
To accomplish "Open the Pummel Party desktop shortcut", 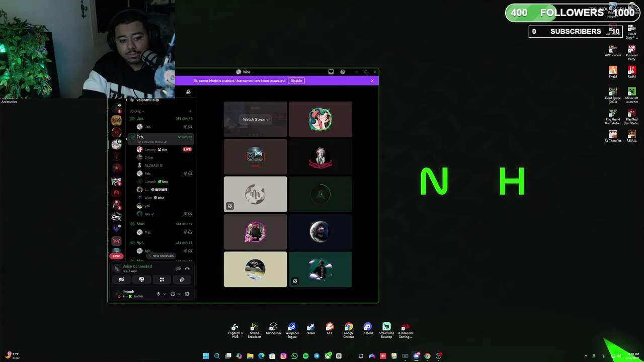I will click(631, 53).
